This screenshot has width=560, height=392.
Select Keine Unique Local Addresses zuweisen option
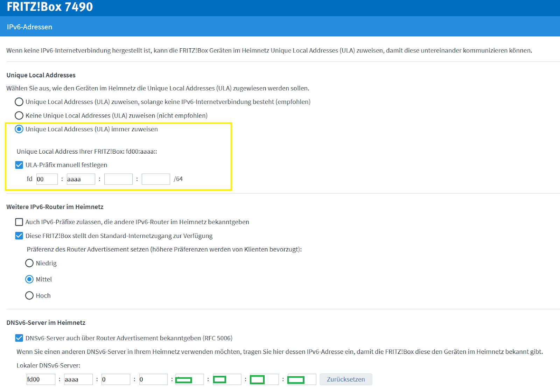(x=19, y=115)
